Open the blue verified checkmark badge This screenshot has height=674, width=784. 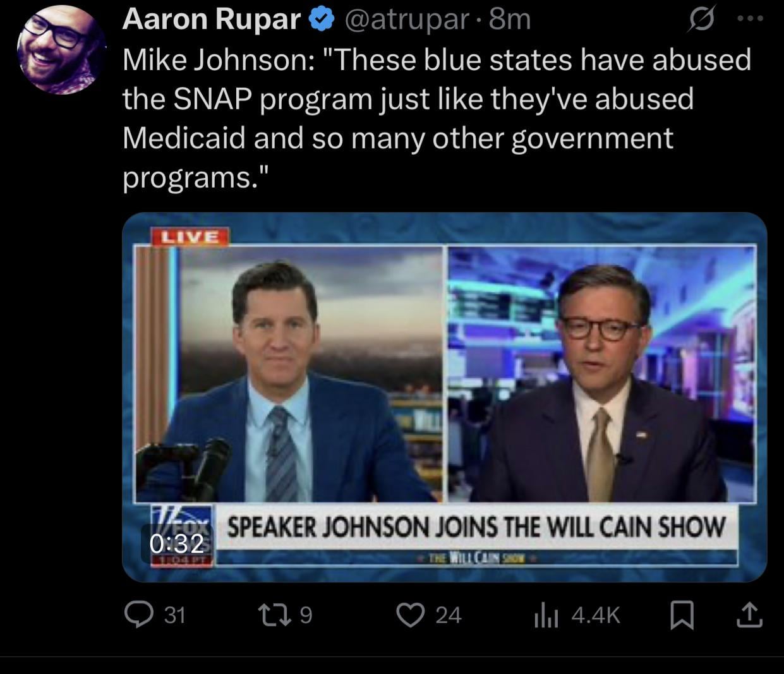click(322, 20)
